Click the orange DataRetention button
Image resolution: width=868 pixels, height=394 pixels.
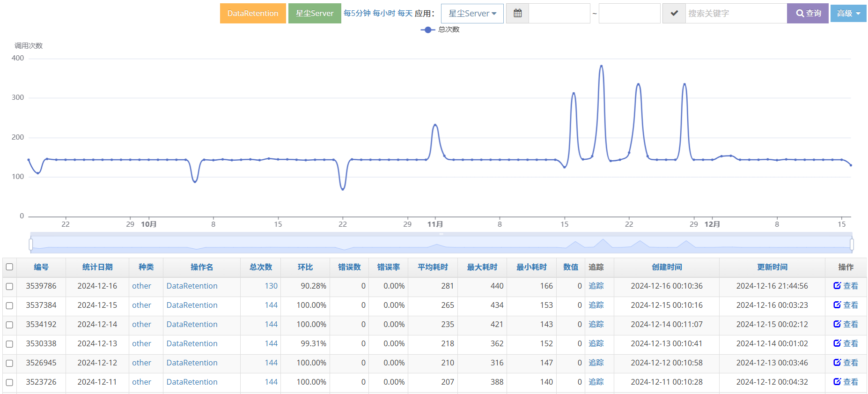coord(253,14)
